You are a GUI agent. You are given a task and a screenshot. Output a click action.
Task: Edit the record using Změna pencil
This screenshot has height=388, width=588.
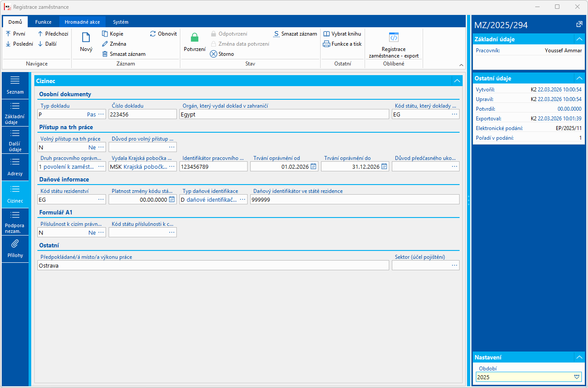114,44
